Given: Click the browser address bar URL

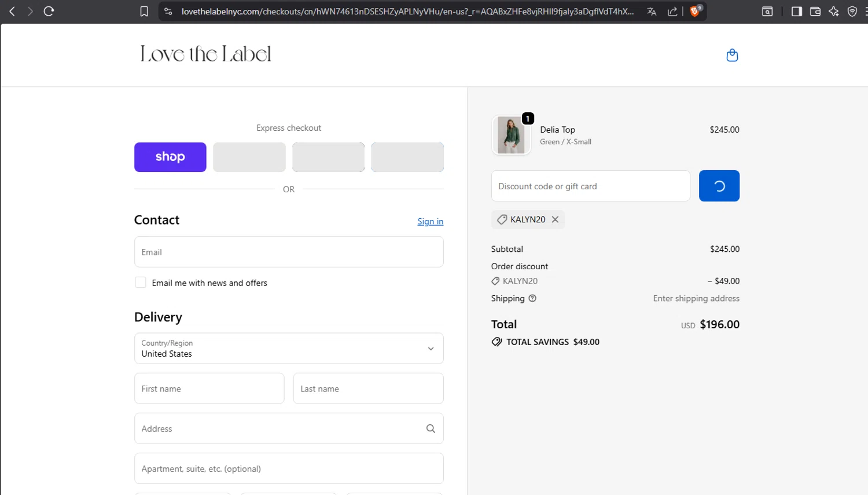Looking at the screenshot, I should 407,11.
